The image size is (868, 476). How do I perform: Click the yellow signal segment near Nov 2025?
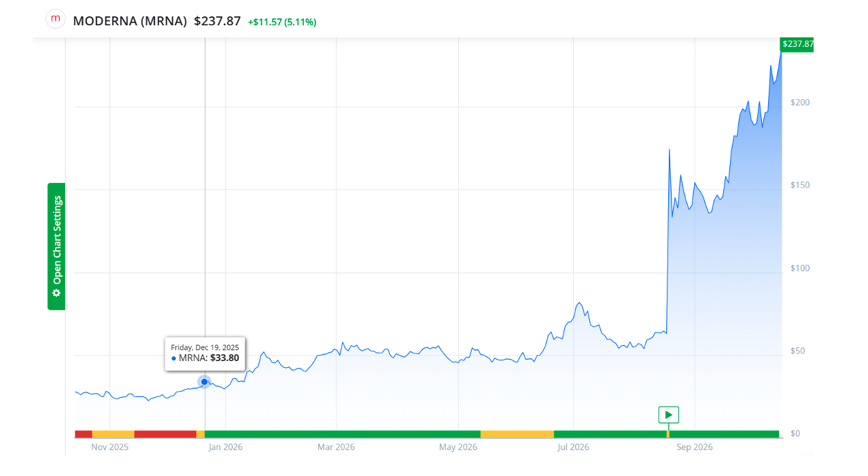[113, 434]
